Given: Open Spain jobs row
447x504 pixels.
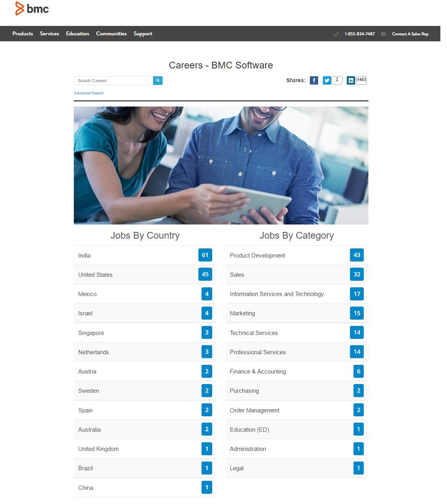Looking at the screenshot, I should [145, 410].
